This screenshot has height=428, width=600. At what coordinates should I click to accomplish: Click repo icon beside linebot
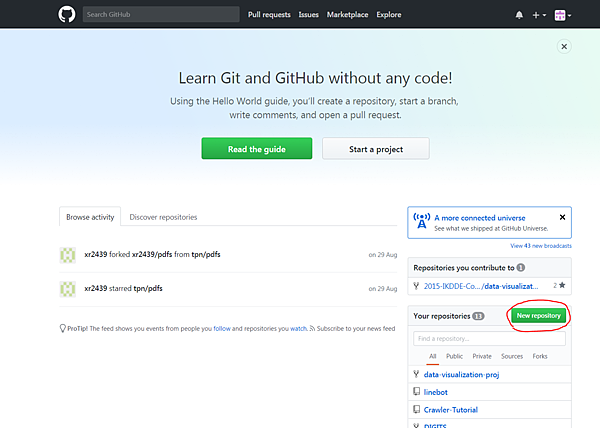point(416,391)
